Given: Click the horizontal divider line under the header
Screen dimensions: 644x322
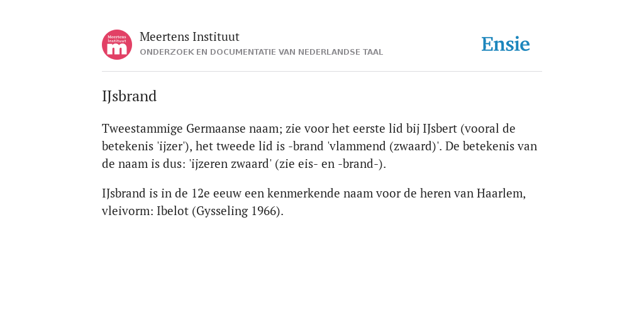Looking at the screenshot, I should click(322, 72).
